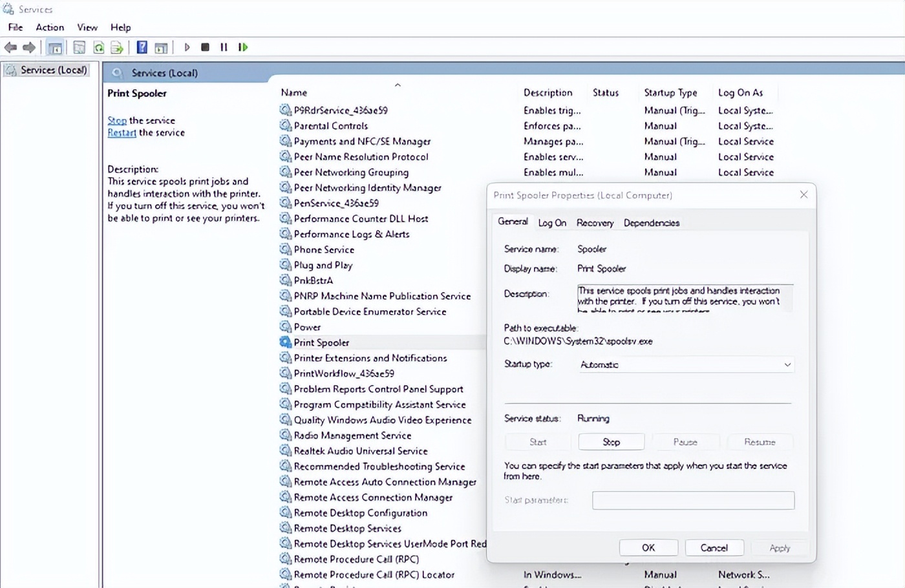The height and width of the screenshot is (588, 905).
Task: Sort by the Log On As column header
Action: tap(741, 92)
